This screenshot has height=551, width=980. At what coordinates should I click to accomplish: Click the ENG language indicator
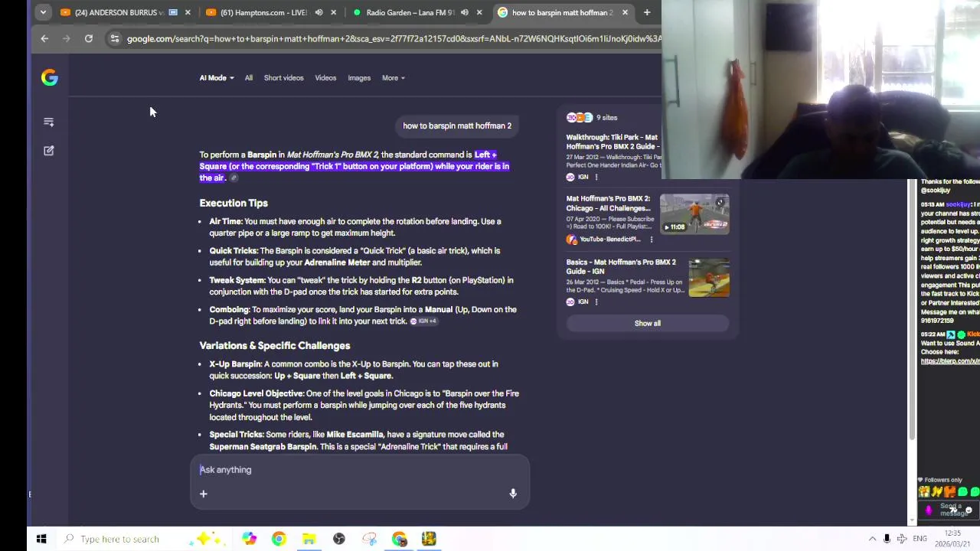[x=920, y=539]
